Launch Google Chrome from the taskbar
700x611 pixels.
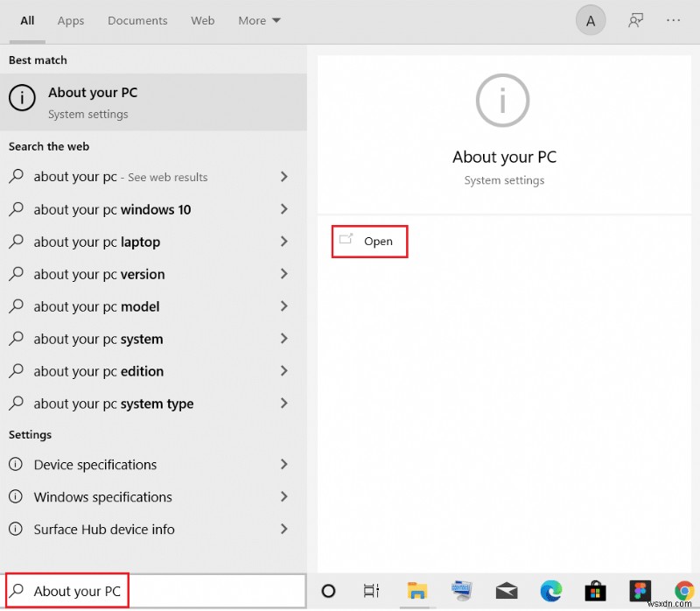685,591
